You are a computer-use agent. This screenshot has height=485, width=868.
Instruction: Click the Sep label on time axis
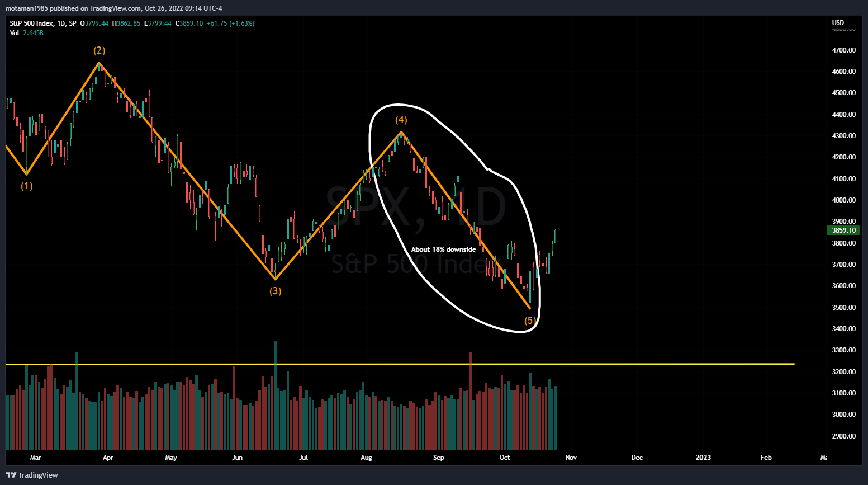point(439,458)
